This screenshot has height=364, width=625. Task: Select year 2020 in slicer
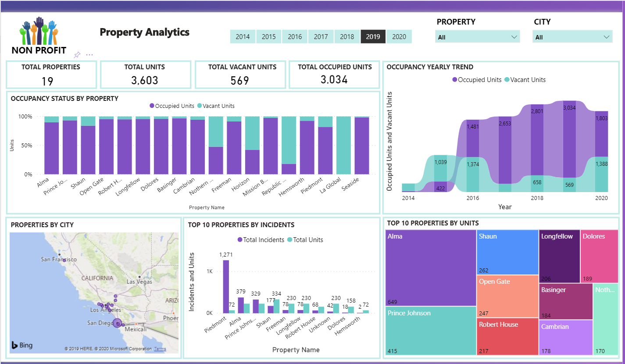(x=399, y=36)
